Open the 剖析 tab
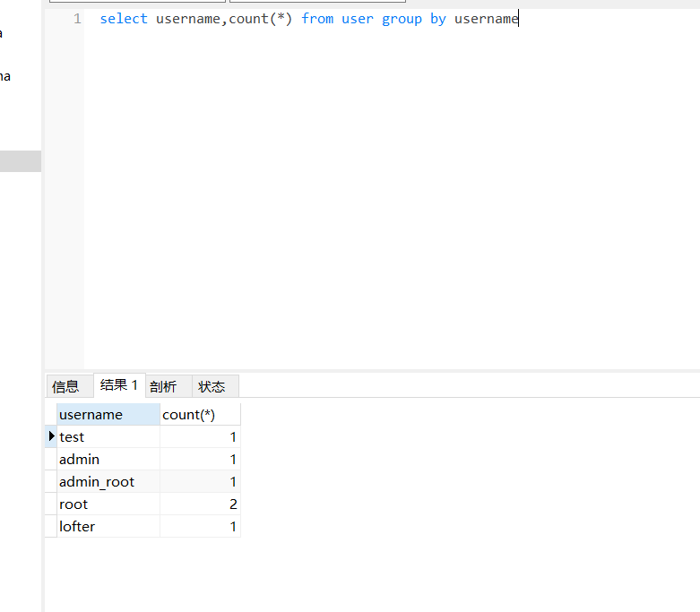 [x=169, y=386]
